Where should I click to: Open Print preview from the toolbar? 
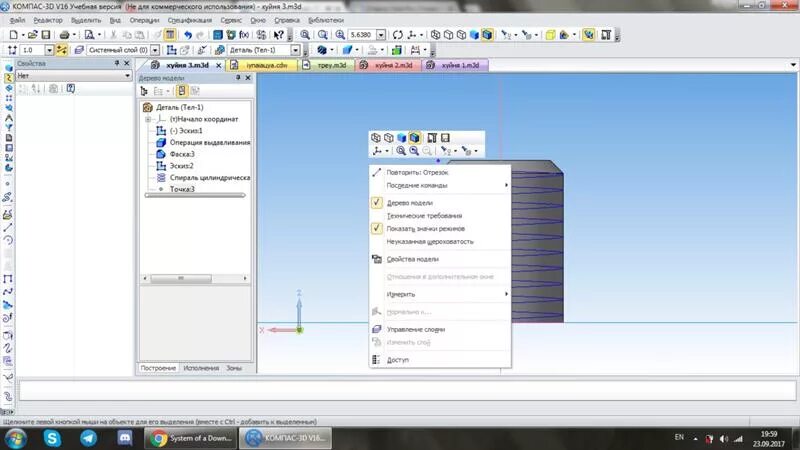tap(89, 35)
